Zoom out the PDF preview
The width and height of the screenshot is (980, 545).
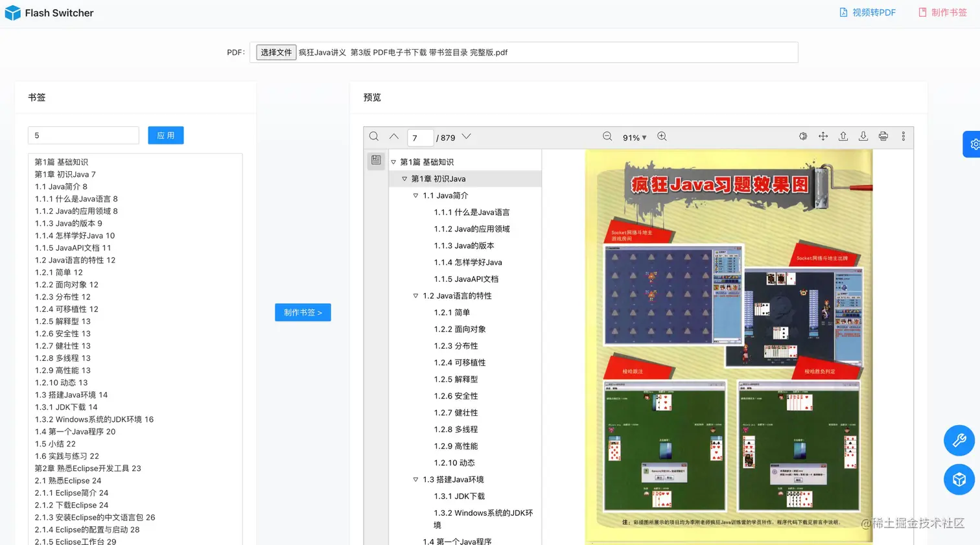click(607, 137)
